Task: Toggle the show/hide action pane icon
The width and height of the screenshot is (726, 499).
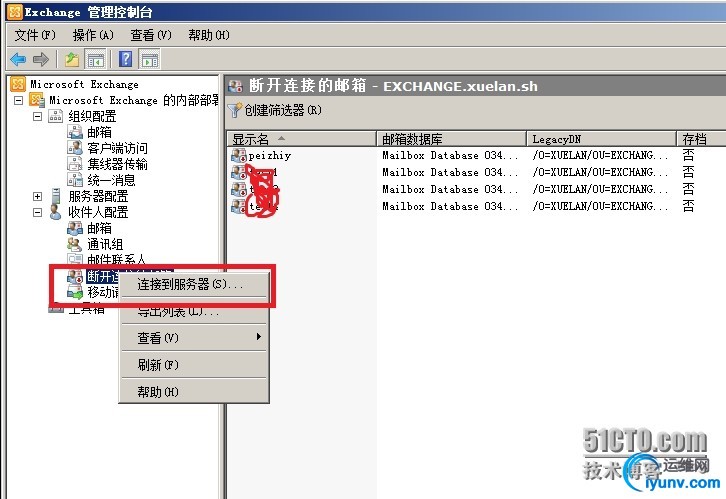Action: [x=150, y=60]
